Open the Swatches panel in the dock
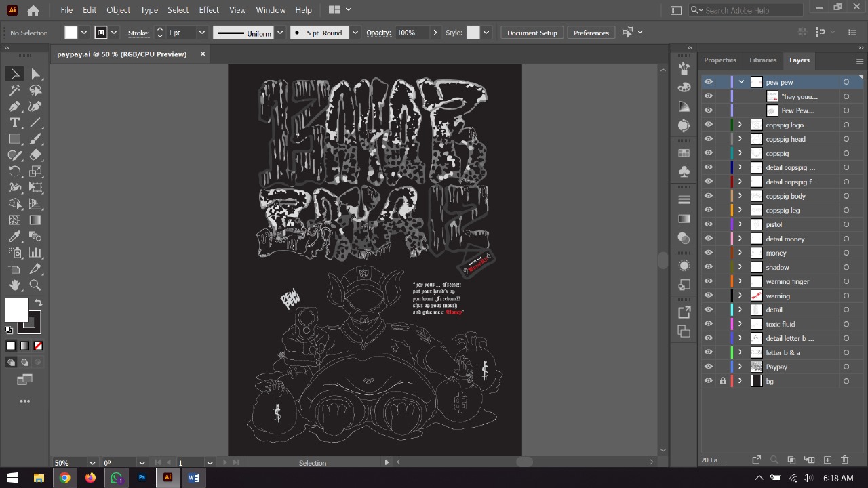Image resolution: width=868 pixels, height=488 pixels. pyautogui.click(x=684, y=153)
